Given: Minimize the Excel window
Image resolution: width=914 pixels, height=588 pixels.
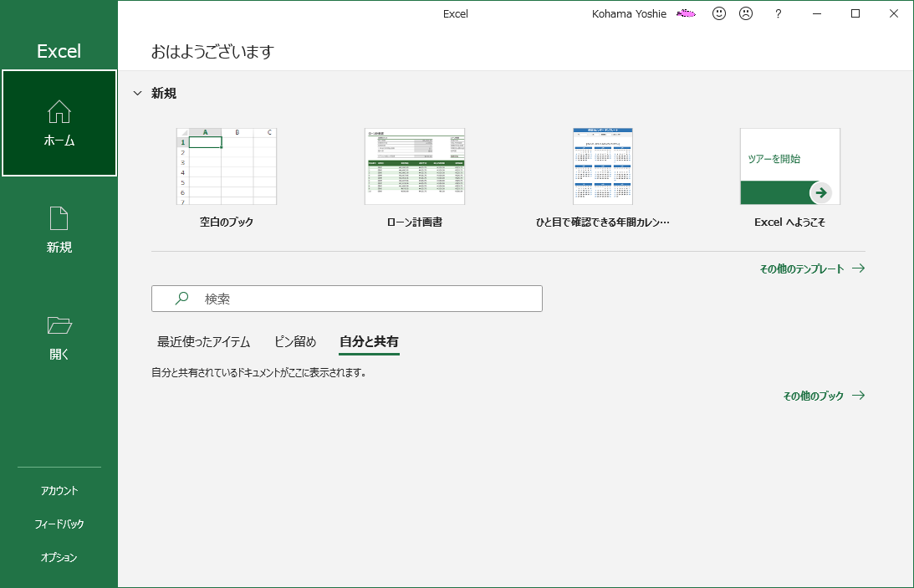Looking at the screenshot, I should (x=817, y=13).
